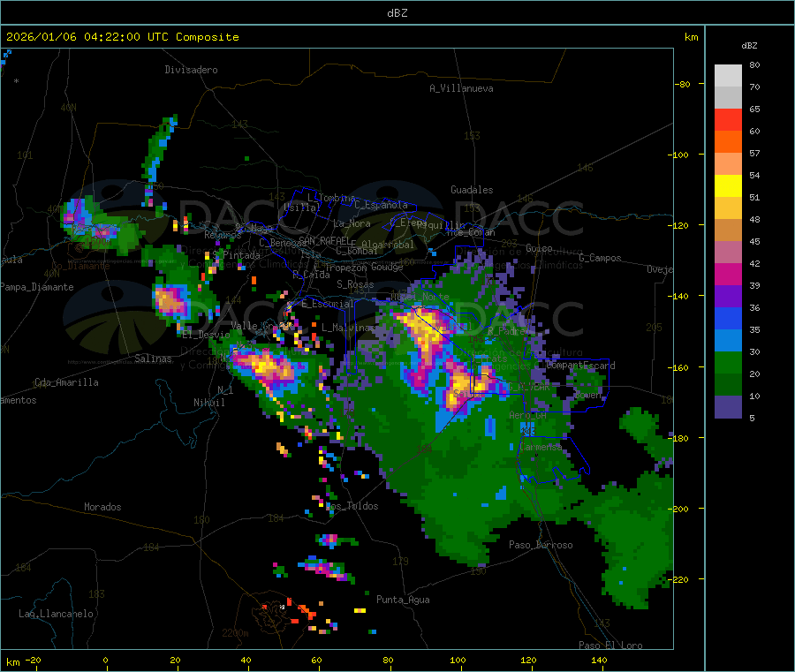This screenshot has height=672, width=795.
Task: Click the red legend swatch between 60 and 65
Action: tap(728, 119)
